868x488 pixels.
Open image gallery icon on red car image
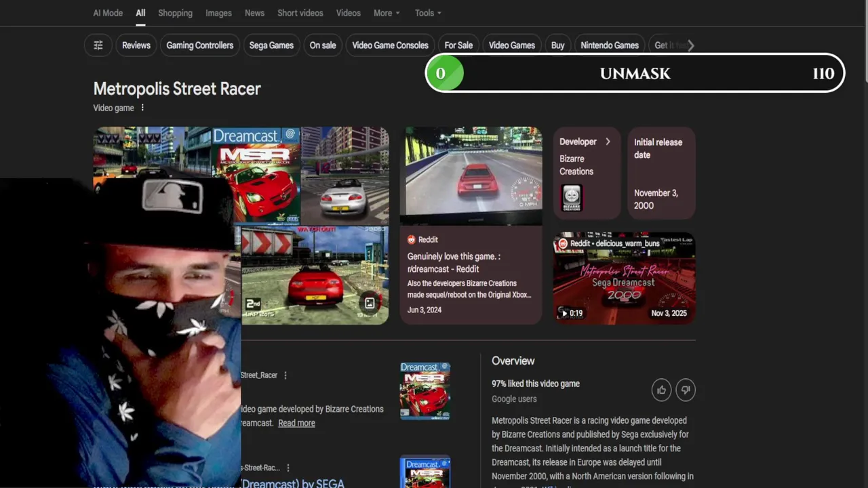370,304
